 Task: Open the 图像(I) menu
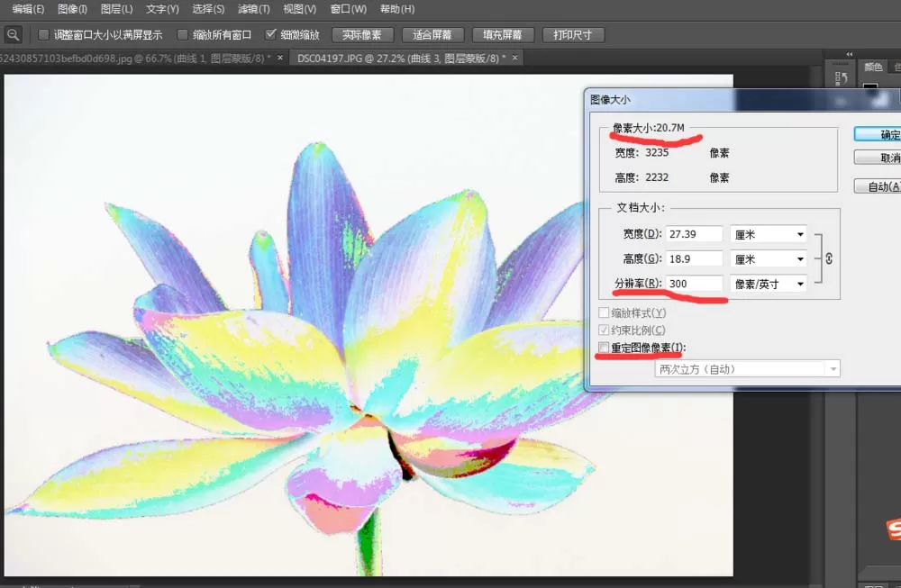[72, 9]
